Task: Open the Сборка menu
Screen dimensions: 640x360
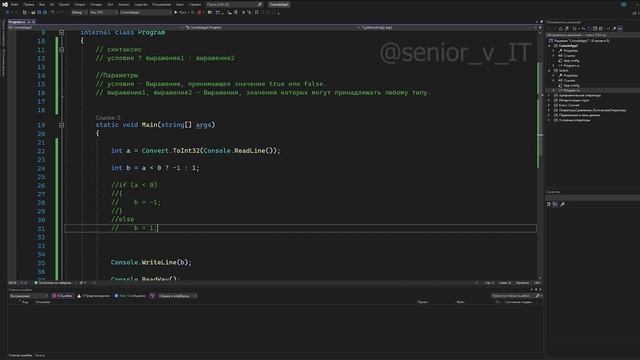Action: (80, 4)
